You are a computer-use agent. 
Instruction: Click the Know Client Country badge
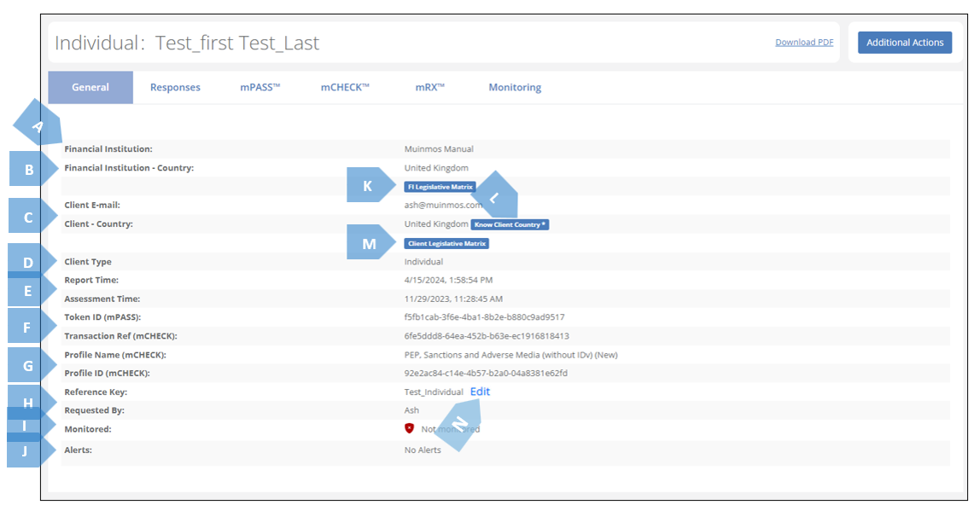[510, 224]
